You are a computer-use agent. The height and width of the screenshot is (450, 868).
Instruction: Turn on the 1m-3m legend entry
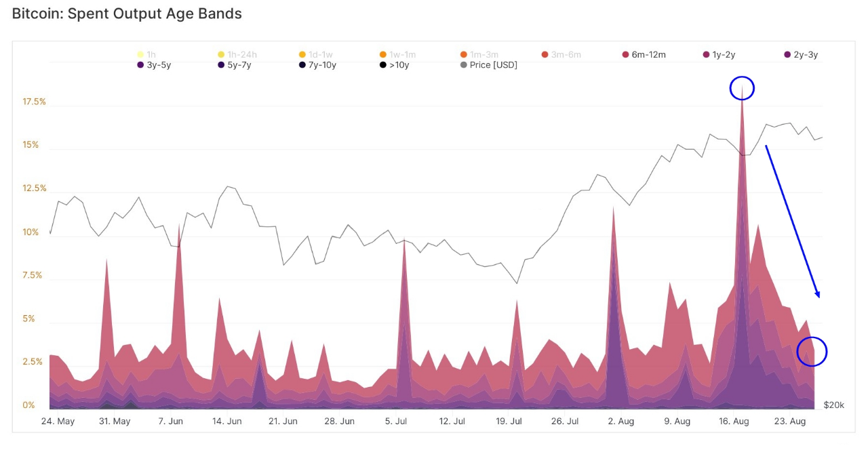point(479,54)
